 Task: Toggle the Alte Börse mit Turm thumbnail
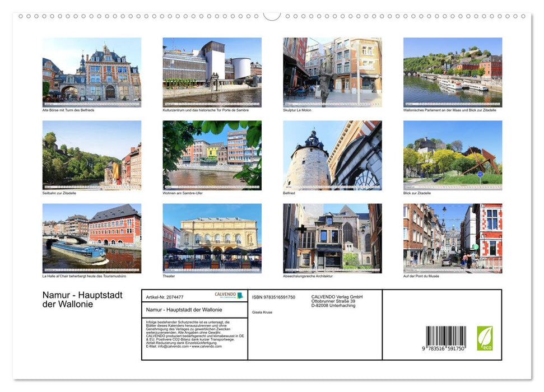coord(91,72)
